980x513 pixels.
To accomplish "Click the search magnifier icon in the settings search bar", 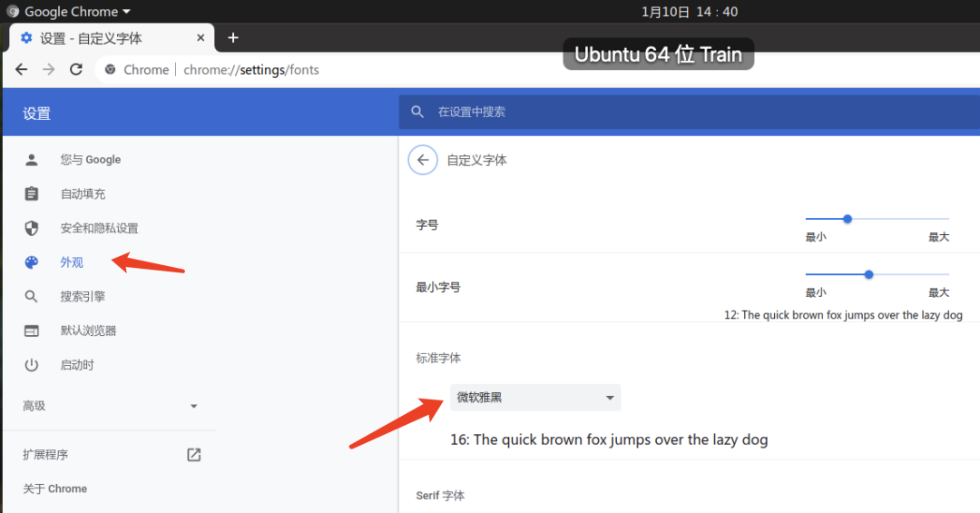I will tap(417, 112).
